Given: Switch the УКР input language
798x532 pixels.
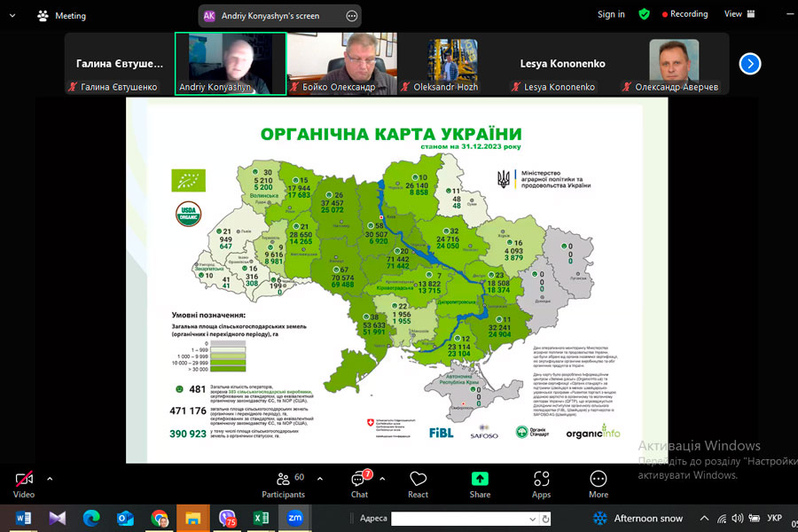Looking at the screenshot, I should point(774,518).
